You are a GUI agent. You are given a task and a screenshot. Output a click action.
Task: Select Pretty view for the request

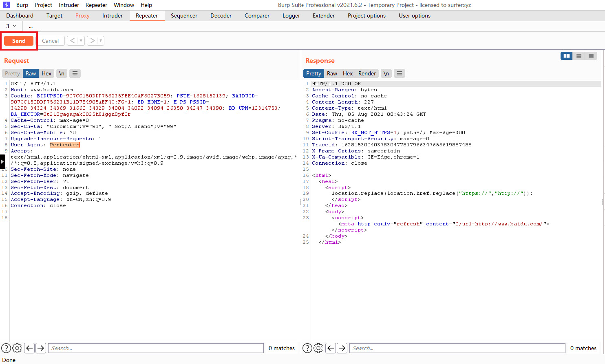pos(12,73)
